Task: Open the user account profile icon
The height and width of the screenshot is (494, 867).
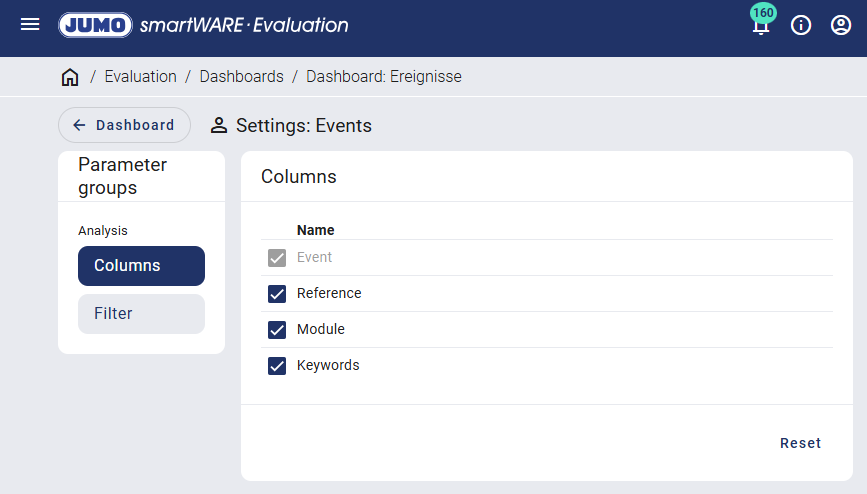Action: click(x=841, y=25)
